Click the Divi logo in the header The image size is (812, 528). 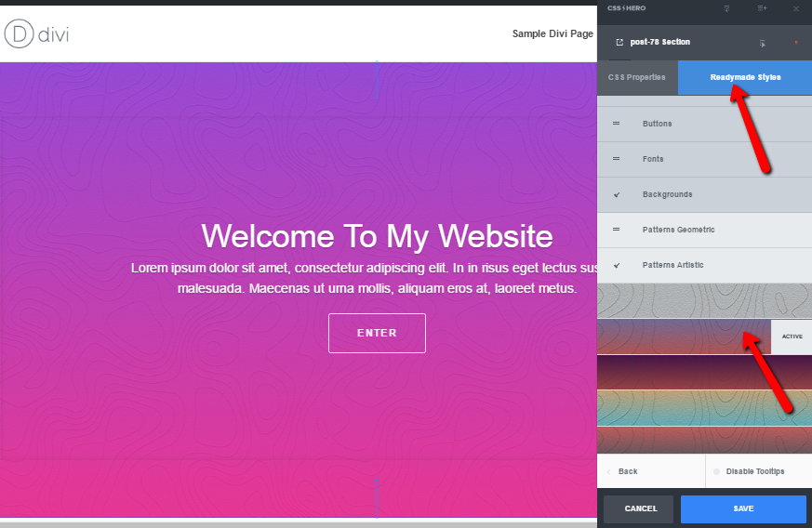pyautogui.click(x=36, y=33)
